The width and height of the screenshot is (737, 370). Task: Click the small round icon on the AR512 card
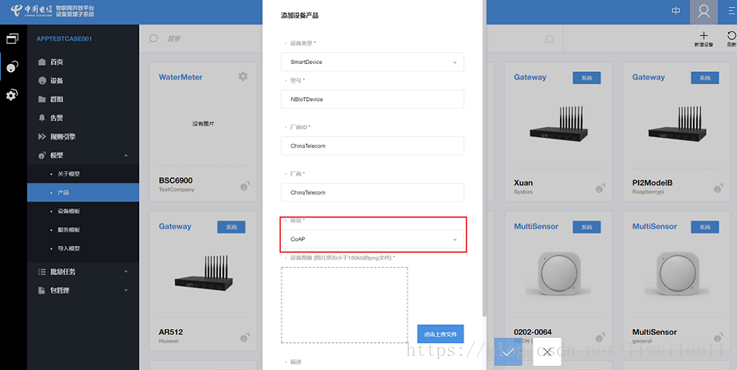click(244, 338)
